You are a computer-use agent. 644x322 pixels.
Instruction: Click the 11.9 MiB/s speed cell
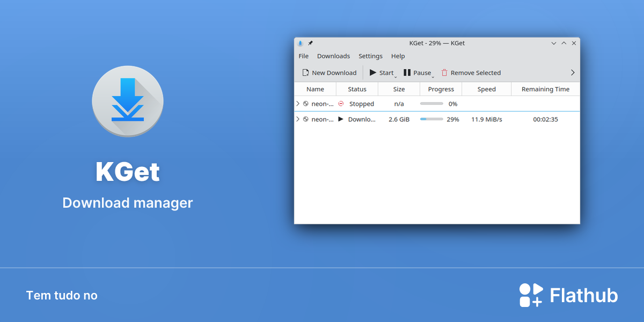coord(487,119)
